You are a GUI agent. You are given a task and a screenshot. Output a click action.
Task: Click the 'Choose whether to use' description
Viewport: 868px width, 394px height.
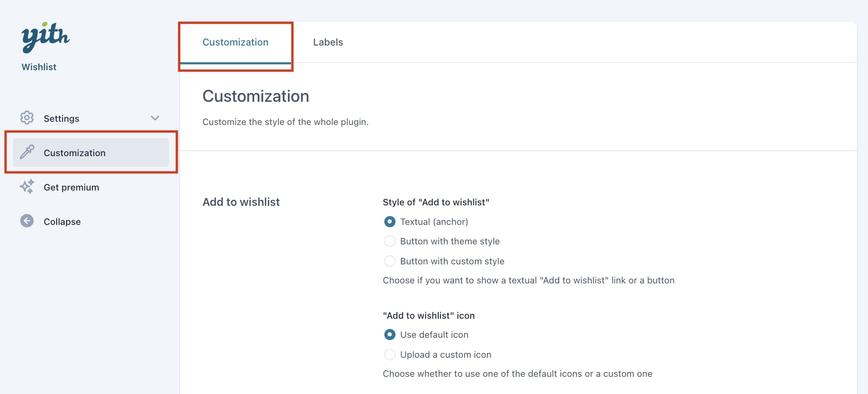coord(518,374)
